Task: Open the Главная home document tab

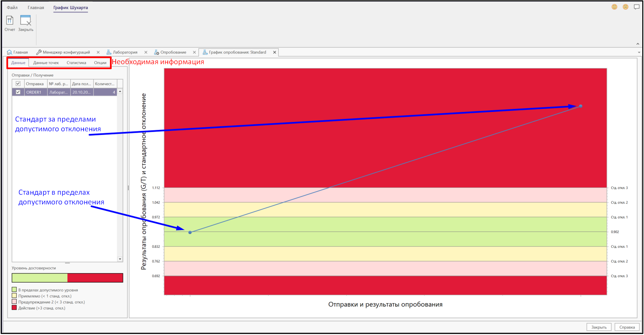Action: 17,52
